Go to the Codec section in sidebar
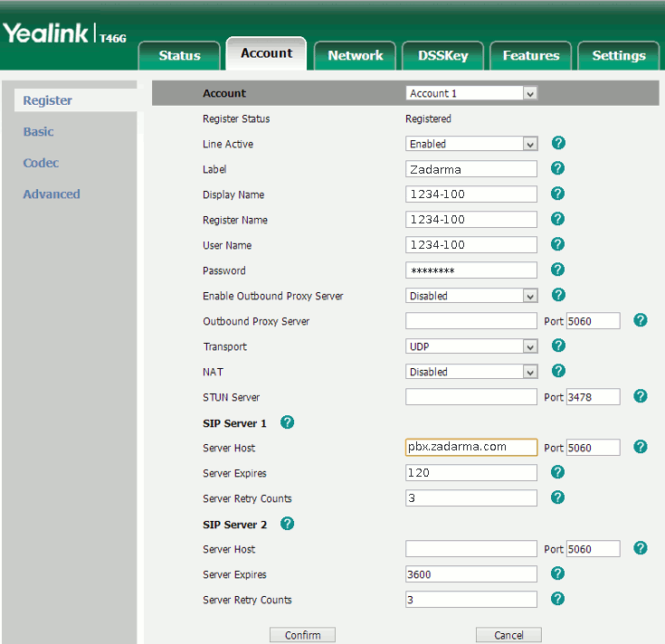The image size is (665, 644). [x=41, y=163]
